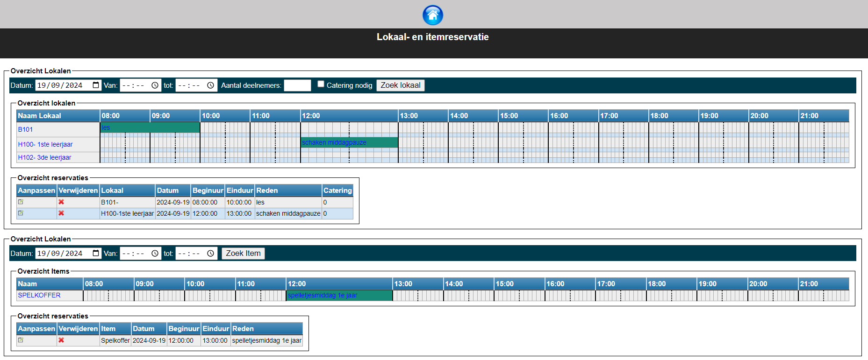Select the 'spelletjesmiddag 1e jaar' timeline block
868x360 pixels.
click(339, 295)
